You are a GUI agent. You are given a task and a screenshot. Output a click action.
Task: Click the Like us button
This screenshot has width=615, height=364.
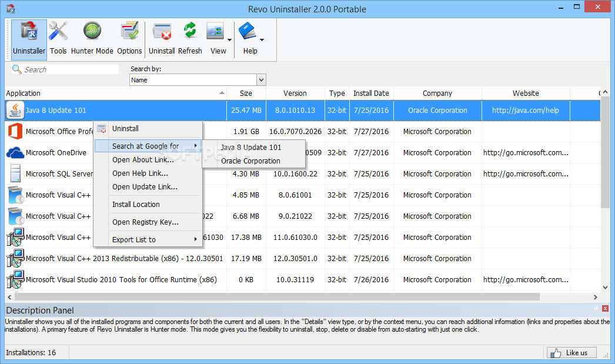click(571, 352)
